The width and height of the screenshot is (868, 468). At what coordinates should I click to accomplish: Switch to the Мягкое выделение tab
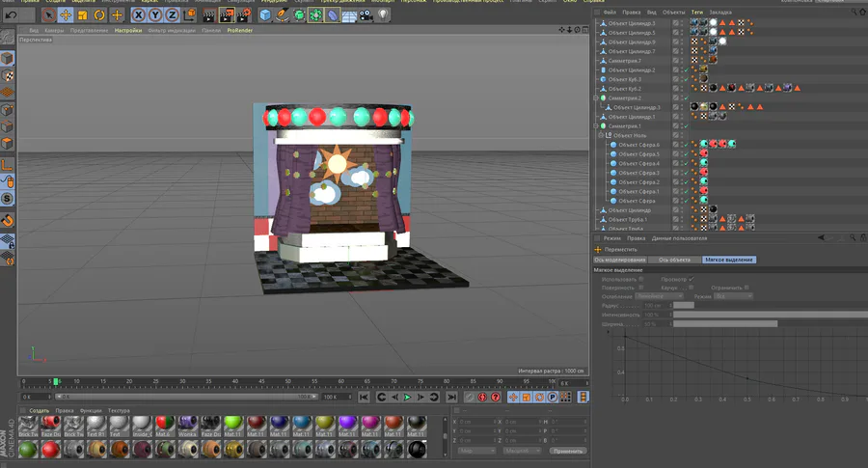[729, 260]
